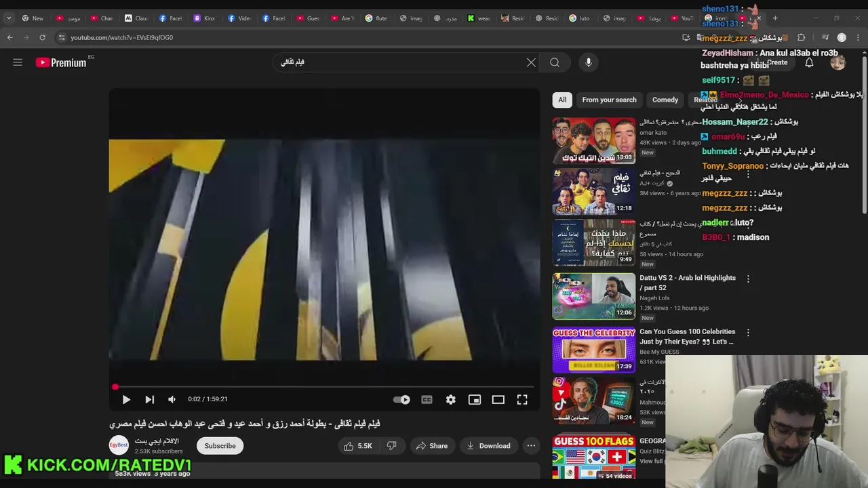Image resolution: width=868 pixels, height=488 pixels.
Task: Go to YouTube Premium home logo
Action: coord(61,62)
